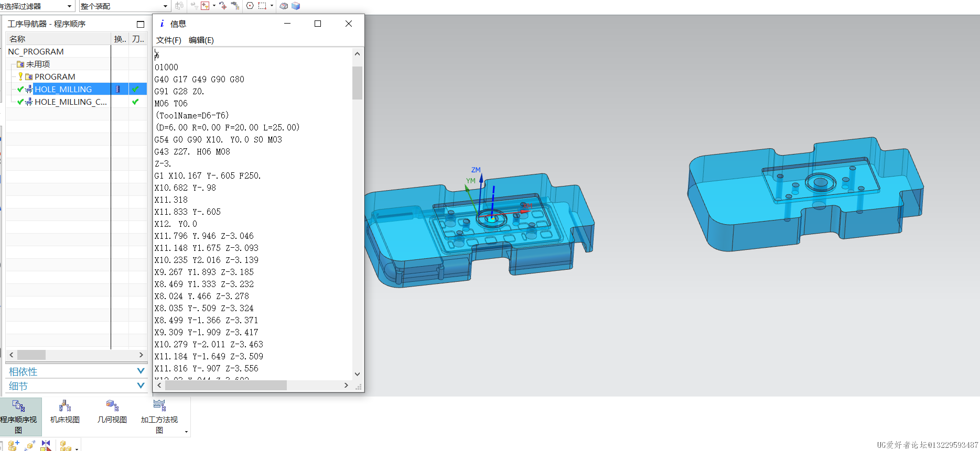Viewport: 980px width, 451px height.
Task: Maximize the 信息 window
Action: 318,24
